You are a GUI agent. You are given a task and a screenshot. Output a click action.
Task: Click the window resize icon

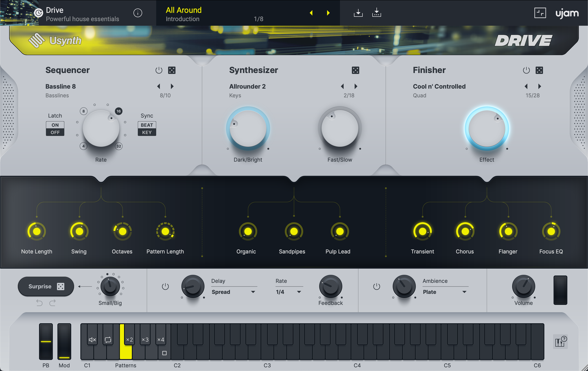pos(540,13)
